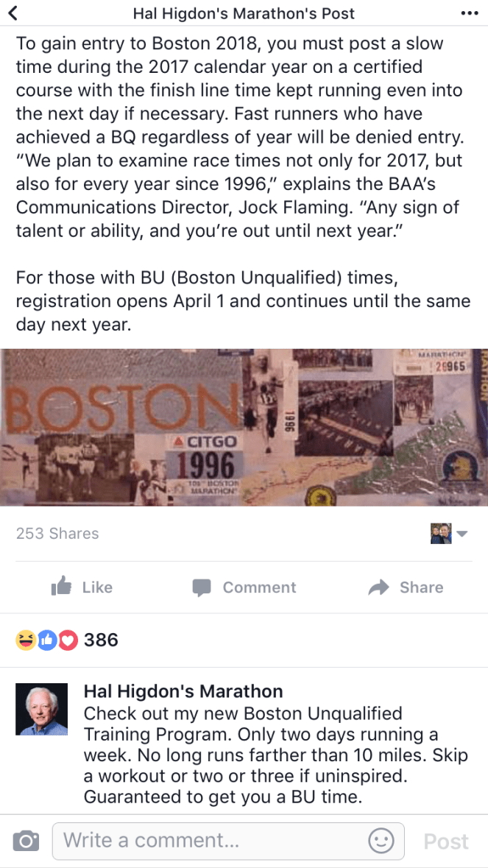Open the emoji smiley picker
The width and height of the screenshot is (488, 868).
381,841
